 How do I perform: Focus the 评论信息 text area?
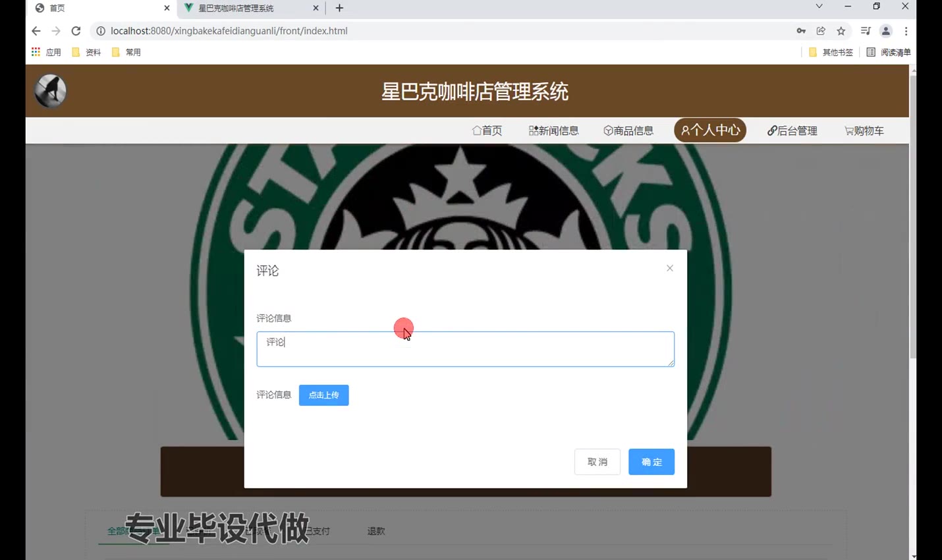click(x=466, y=349)
